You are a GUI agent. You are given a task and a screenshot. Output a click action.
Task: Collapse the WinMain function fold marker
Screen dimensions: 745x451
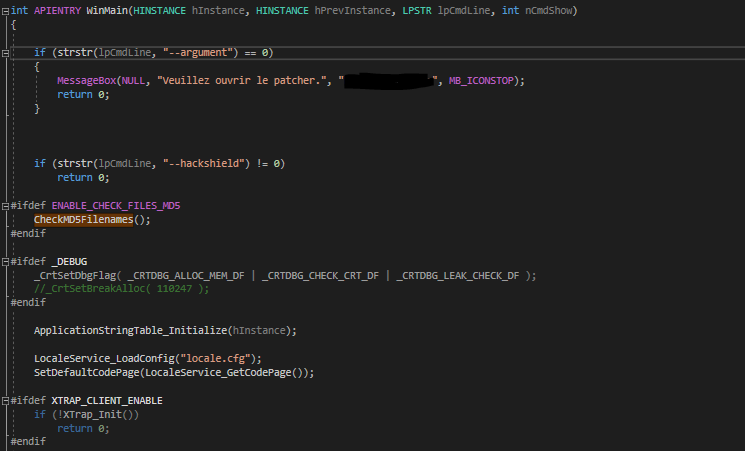click(5, 11)
